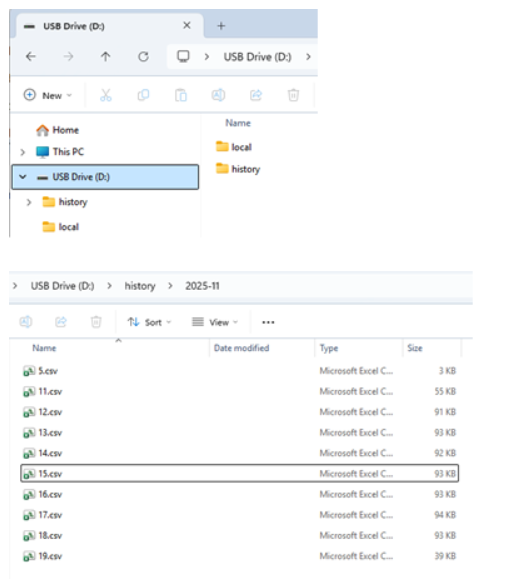Click USB Drive (D:) in lower breadcrumb path
The height and width of the screenshot is (585, 526).
click(63, 286)
